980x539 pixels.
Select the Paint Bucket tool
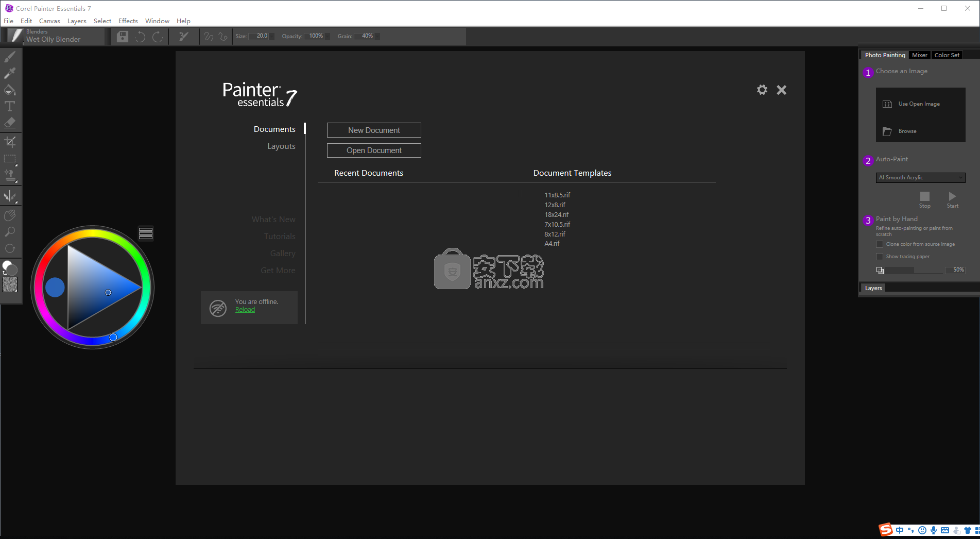pos(10,90)
